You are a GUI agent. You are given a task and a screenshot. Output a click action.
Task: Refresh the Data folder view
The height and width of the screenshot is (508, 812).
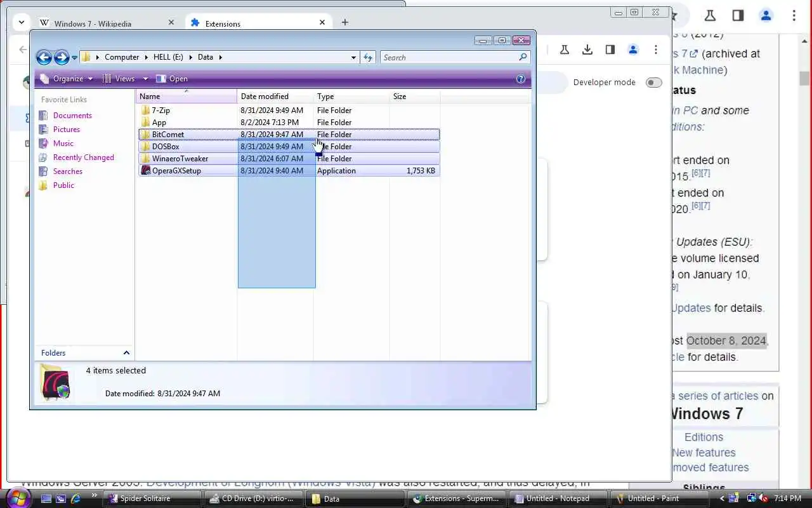368,57
